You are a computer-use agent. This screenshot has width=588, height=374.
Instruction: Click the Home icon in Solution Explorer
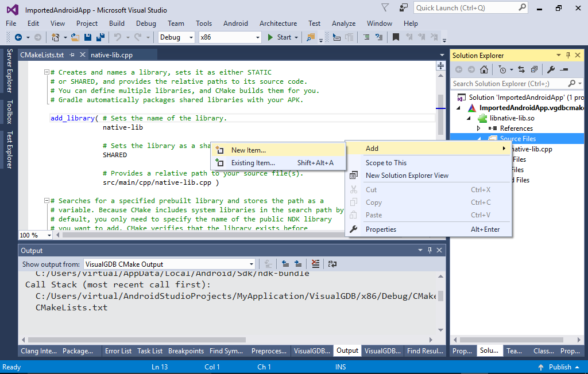tap(484, 70)
